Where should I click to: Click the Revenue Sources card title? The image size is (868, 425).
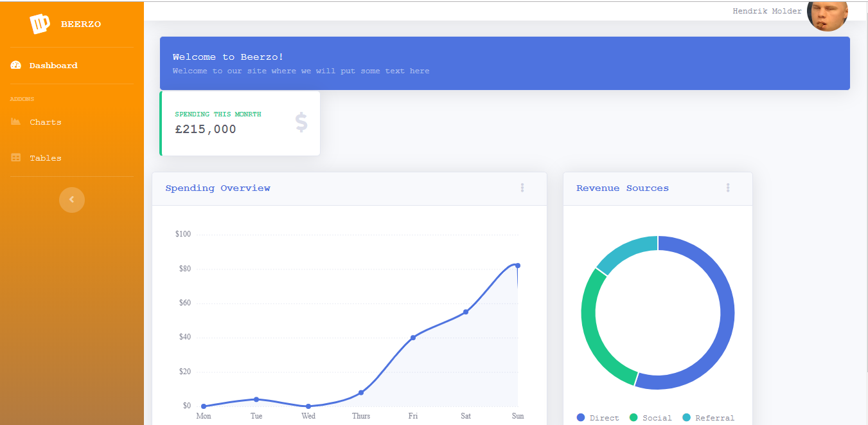(x=623, y=188)
